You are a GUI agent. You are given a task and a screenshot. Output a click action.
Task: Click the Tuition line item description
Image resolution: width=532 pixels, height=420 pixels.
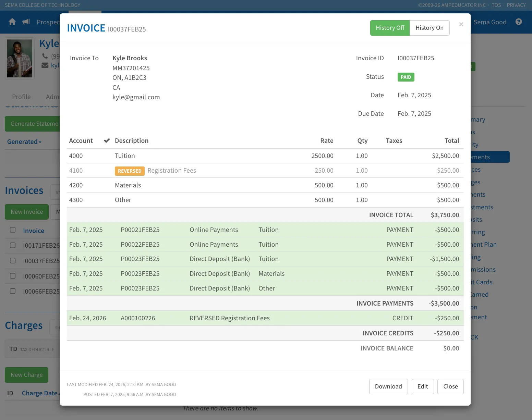[x=125, y=156]
